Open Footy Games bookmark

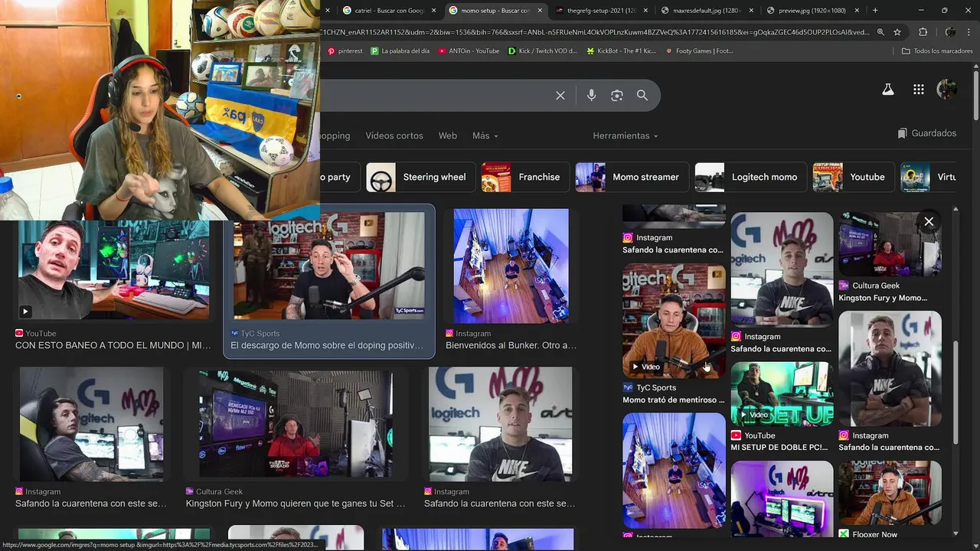[x=699, y=51]
